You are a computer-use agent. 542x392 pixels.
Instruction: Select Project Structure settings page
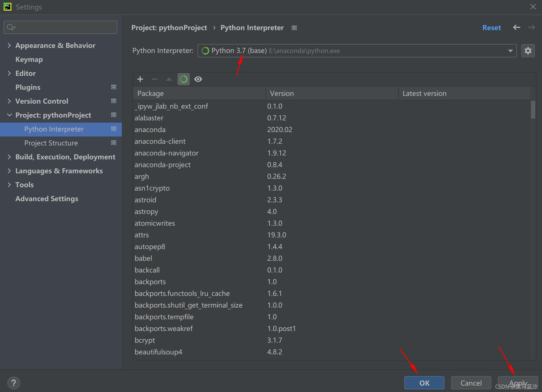[51, 143]
